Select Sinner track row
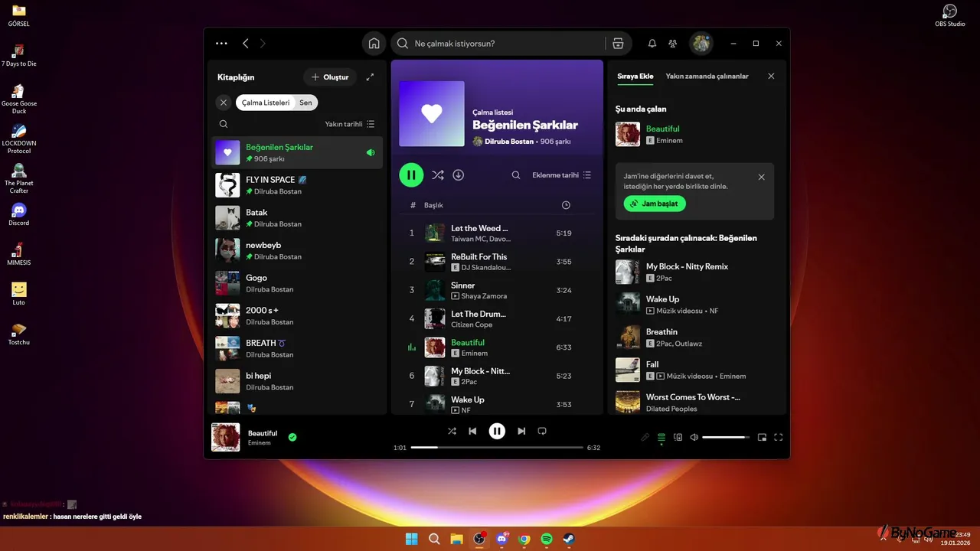Screen dimensions: 980x551 tap(497, 290)
